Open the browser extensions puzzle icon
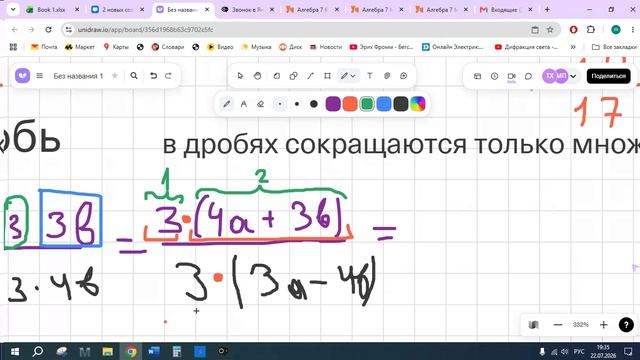This screenshot has width=640, height=360. (x=591, y=29)
